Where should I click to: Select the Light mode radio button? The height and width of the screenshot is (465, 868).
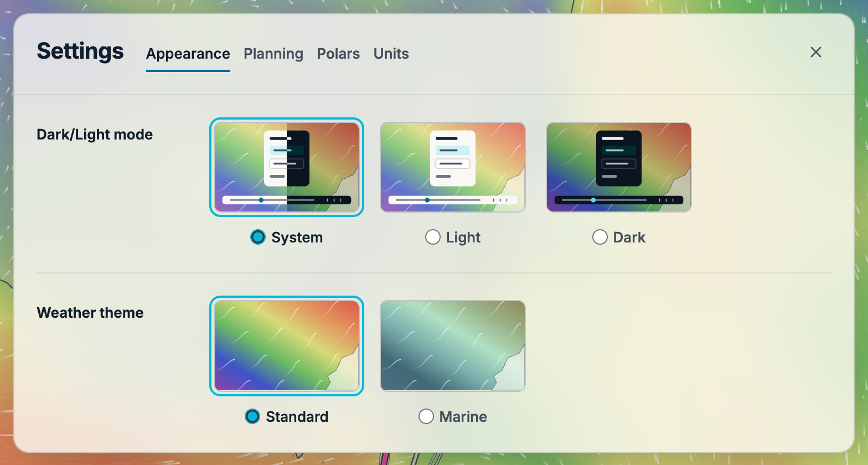coord(433,237)
